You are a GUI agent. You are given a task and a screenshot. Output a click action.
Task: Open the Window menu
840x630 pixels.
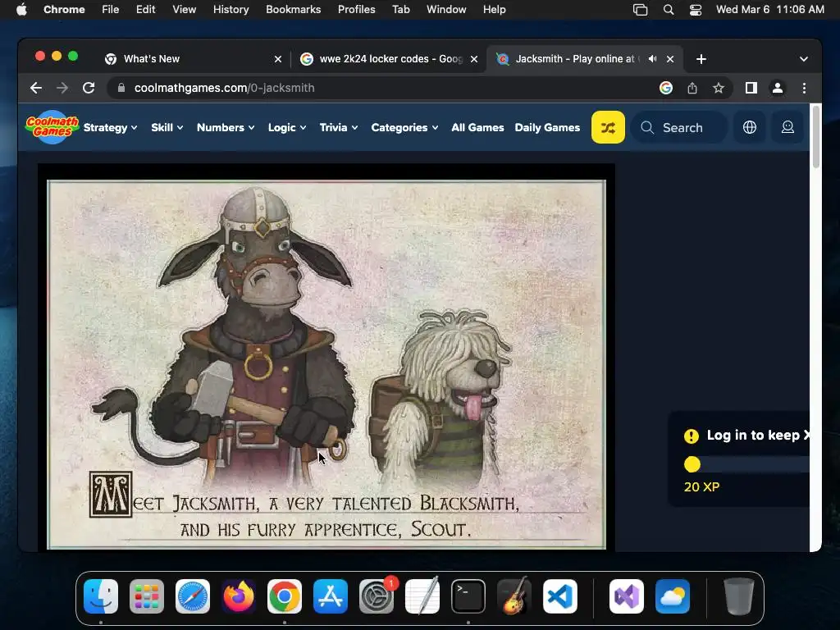tap(446, 10)
